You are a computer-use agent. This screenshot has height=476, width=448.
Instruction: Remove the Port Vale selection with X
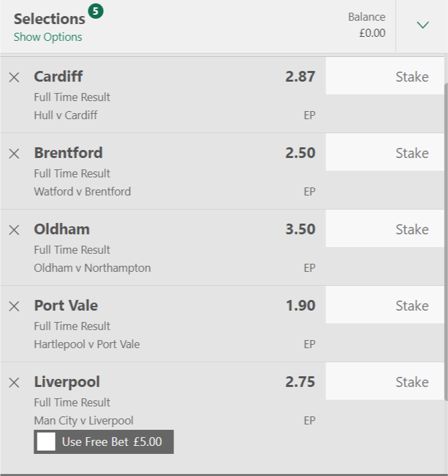[14, 307]
